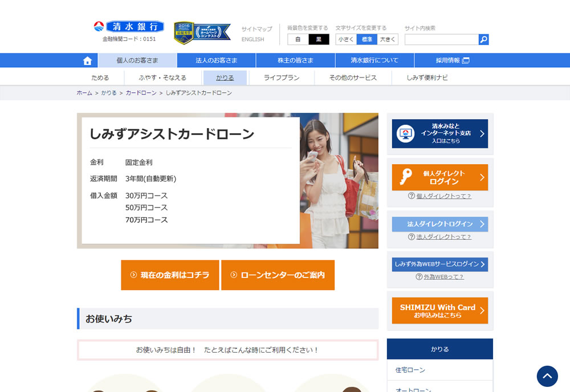Screen dimensions: 570x392
Task: Select the その他のサービス submenu item
Action: (x=353, y=77)
